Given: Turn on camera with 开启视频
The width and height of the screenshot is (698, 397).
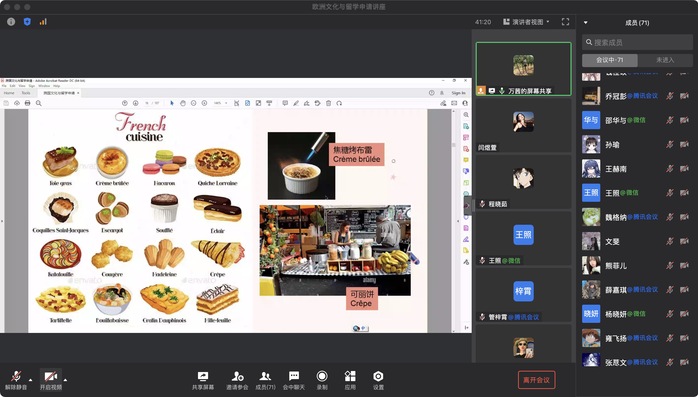Looking at the screenshot, I should [51, 381].
